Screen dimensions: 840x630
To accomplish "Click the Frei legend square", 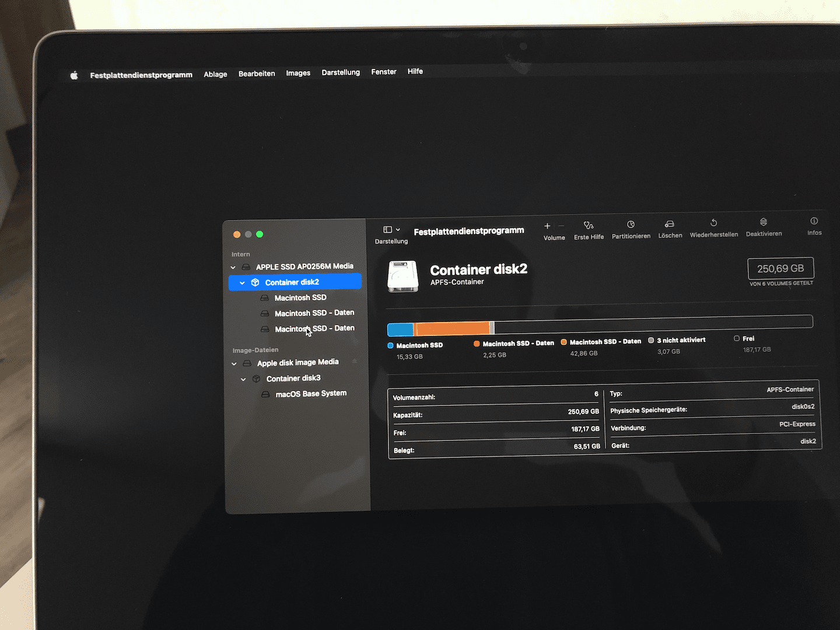I will click(737, 338).
